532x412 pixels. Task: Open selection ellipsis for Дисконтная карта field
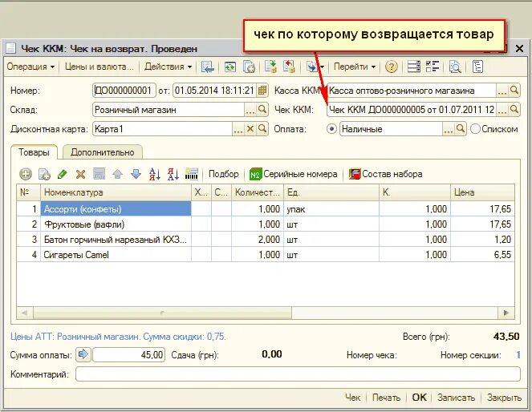[x=238, y=129]
